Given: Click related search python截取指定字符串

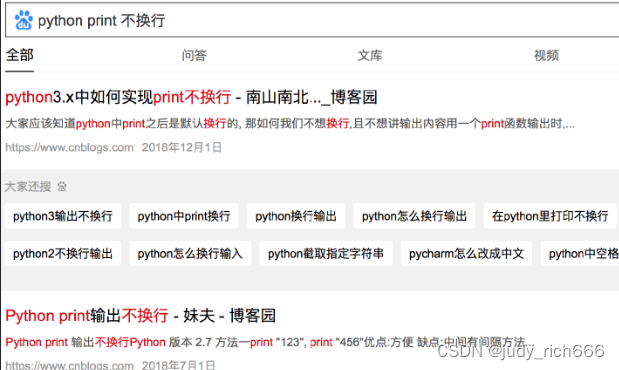Looking at the screenshot, I should [x=326, y=254].
